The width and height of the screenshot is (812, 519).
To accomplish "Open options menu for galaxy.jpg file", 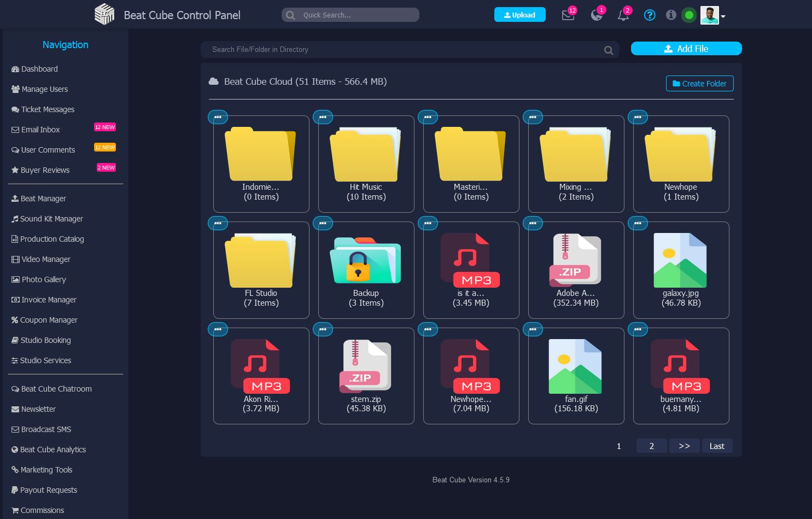I will coord(638,223).
